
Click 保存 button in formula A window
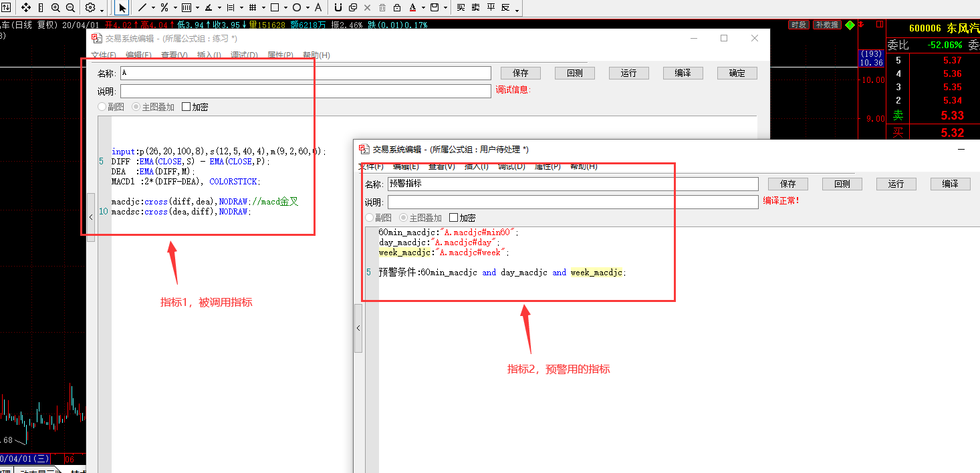[520, 73]
